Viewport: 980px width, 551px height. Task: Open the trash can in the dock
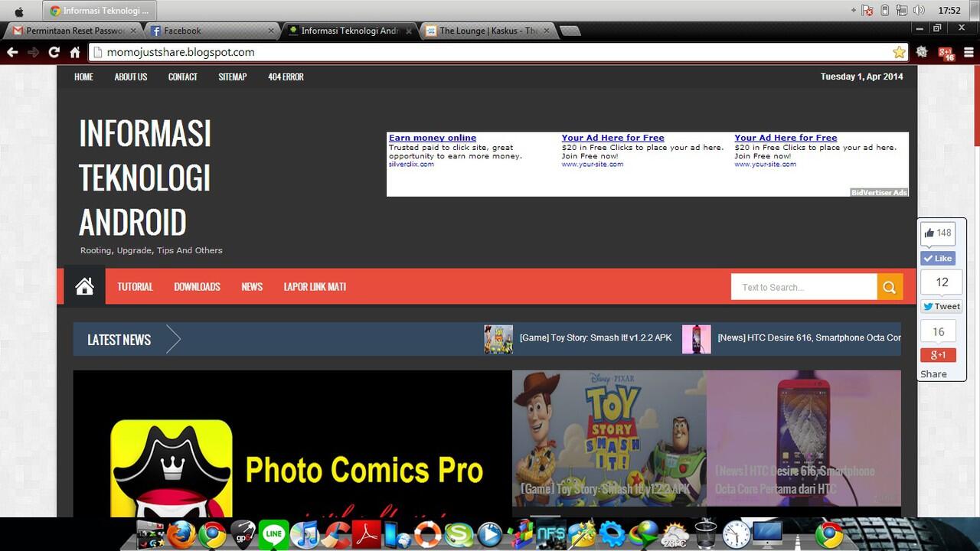(x=705, y=533)
